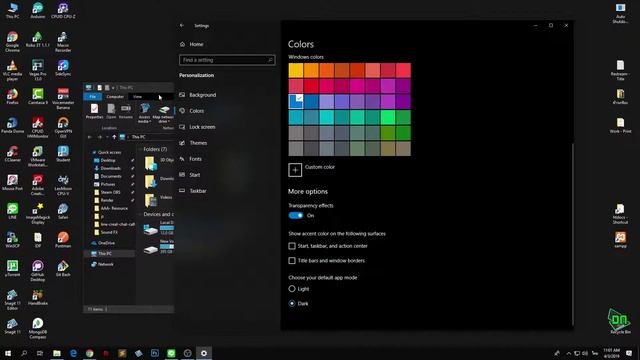Image resolution: width=640 pixels, height=360 pixels.
Task: Collapse the Devices and drives group
Action: pos(140,214)
